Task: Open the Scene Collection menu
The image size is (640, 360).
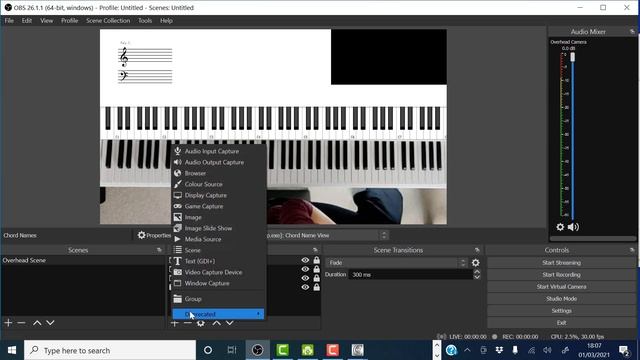Action: pyautogui.click(x=108, y=20)
